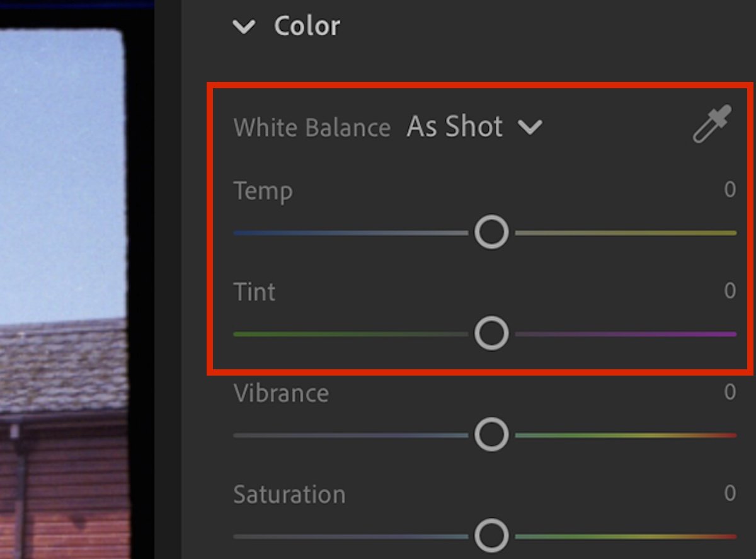Click the Temp slider handle
Image resolution: width=756 pixels, height=559 pixels.
[x=491, y=233]
